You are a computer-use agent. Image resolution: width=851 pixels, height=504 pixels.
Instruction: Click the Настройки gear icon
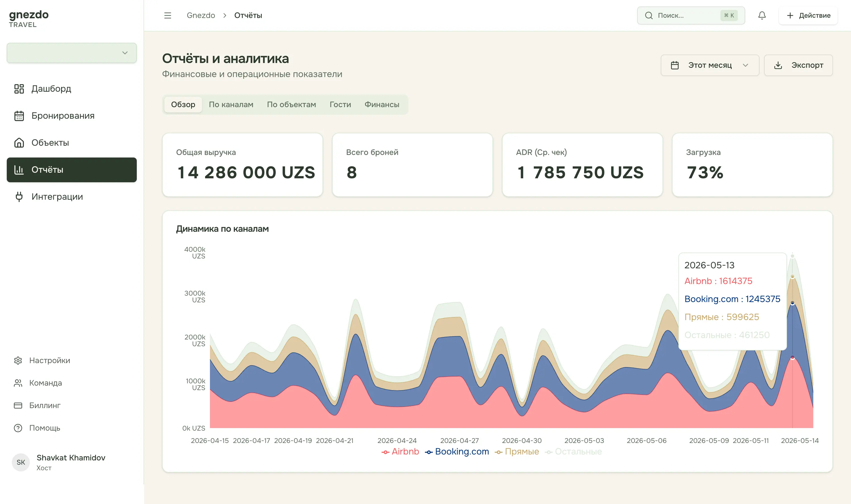(18, 360)
